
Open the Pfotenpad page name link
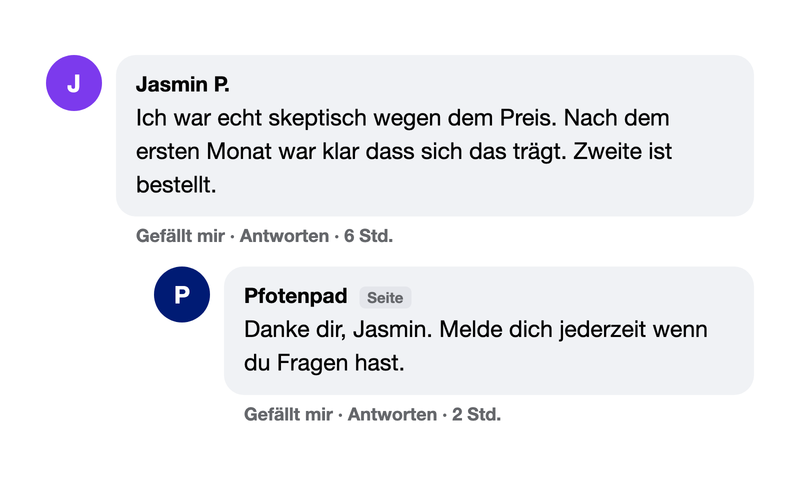(x=295, y=296)
